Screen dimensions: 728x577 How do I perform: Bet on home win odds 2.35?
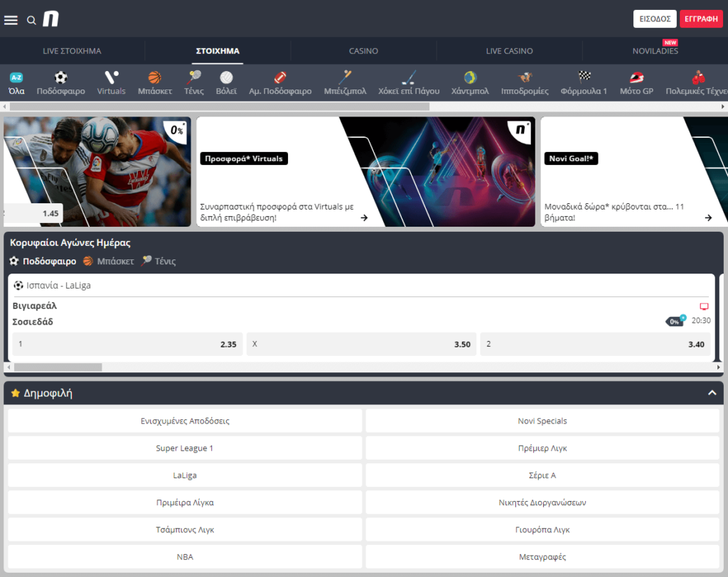tap(128, 344)
